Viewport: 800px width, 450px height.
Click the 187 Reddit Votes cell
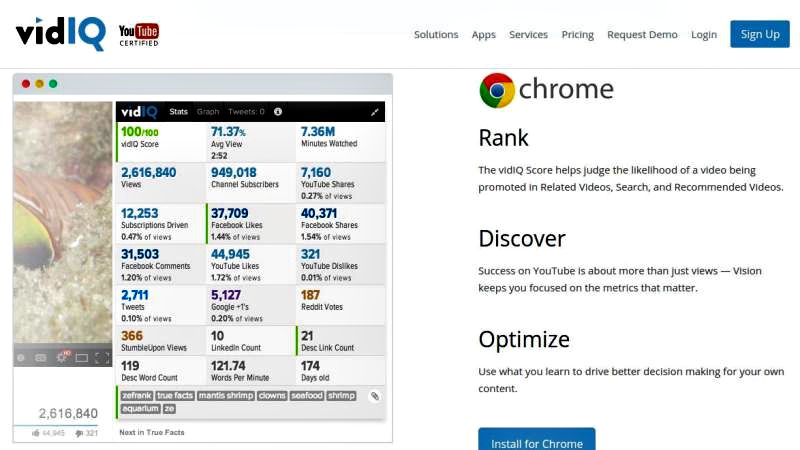coord(341,306)
